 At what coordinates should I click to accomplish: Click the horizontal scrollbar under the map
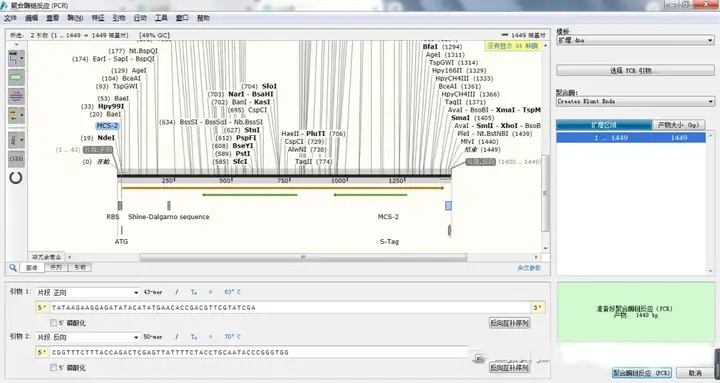coord(303,257)
